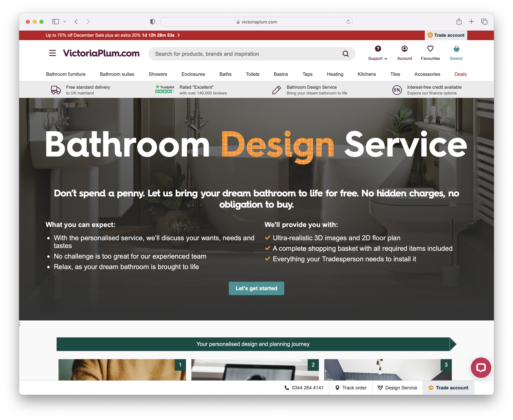The width and height of the screenshot is (513, 420).
Task: Go back with Safari back arrow
Action: [76, 22]
